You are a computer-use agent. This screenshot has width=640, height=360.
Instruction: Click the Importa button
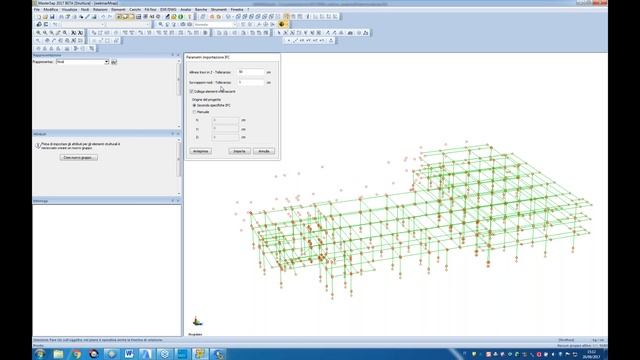(x=240, y=151)
